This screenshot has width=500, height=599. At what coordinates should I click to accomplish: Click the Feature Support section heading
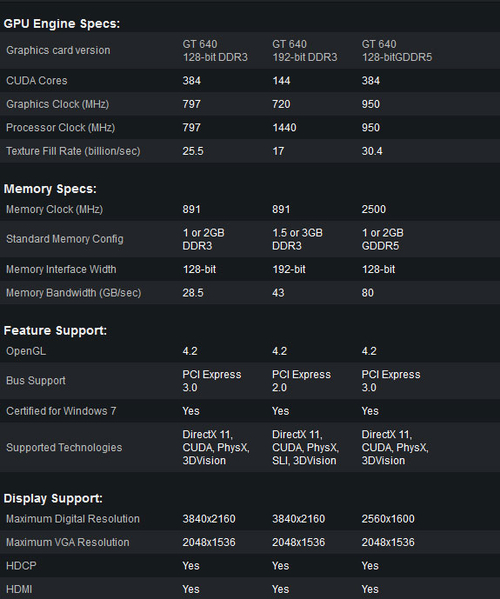pos(55,330)
